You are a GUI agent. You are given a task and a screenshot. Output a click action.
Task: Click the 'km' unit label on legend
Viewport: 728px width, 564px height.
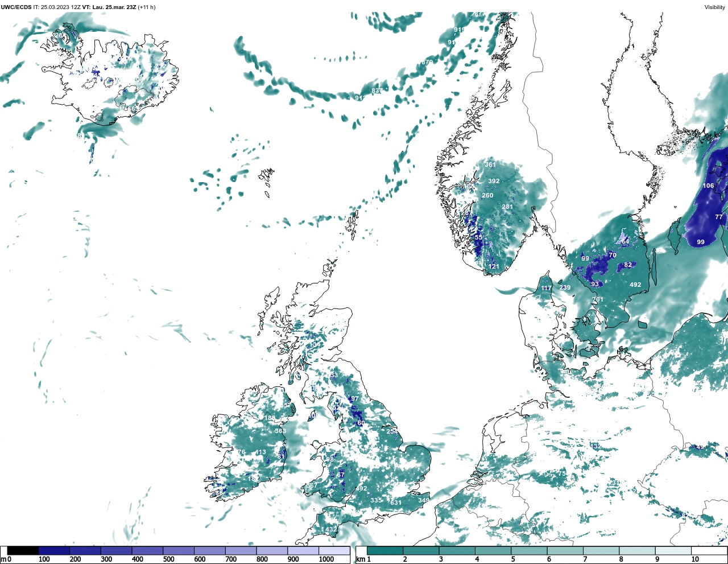tap(359, 560)
